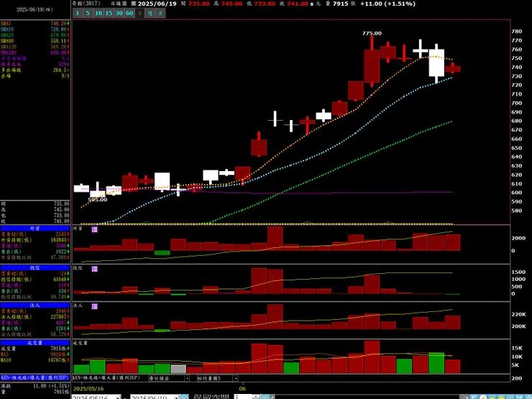The height and width of the screenshot is (399, 532).
Task: Click the 外資持股(張) value 183843
Action: [58, 240]
